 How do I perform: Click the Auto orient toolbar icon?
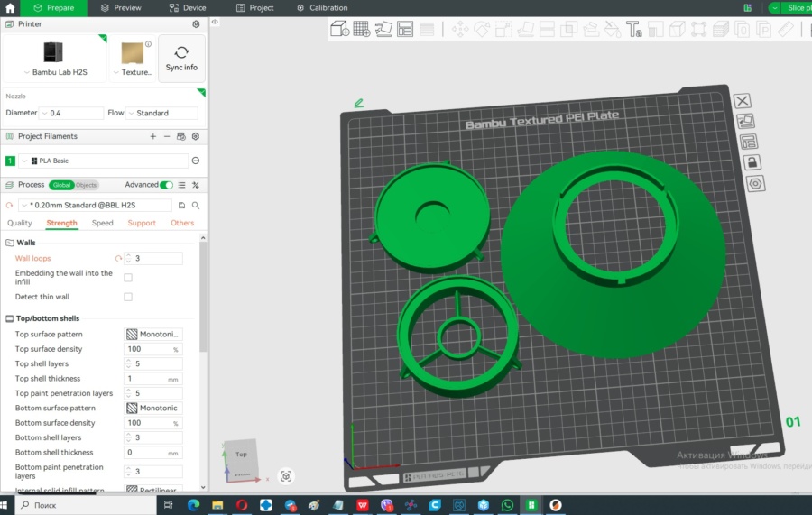pos(383,30)
